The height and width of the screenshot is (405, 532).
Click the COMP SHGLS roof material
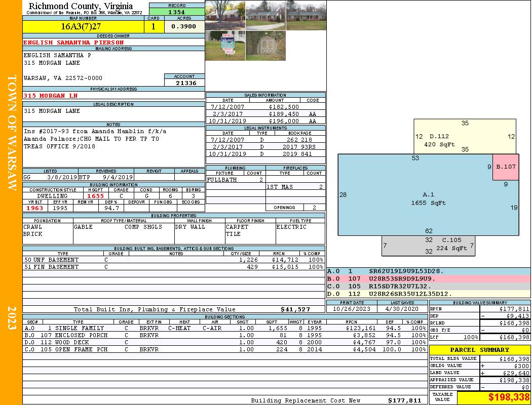pyautogui.click(x=143, y=227)
